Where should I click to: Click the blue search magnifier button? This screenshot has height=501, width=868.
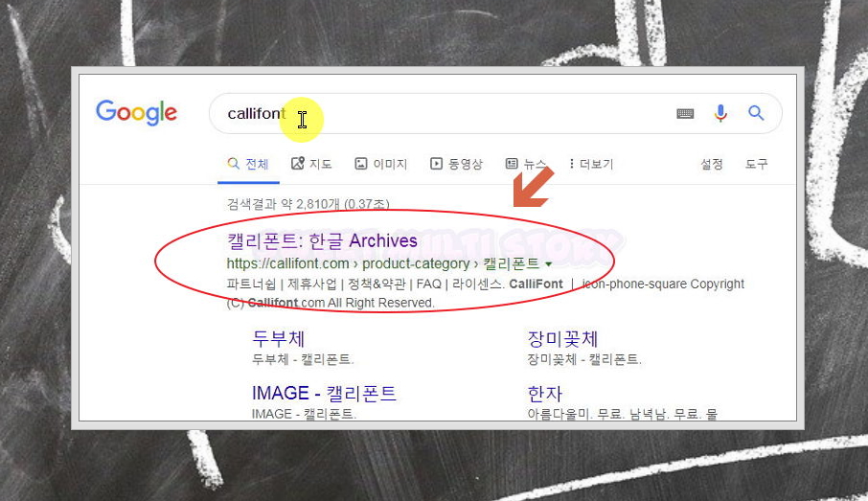(756, 113)
